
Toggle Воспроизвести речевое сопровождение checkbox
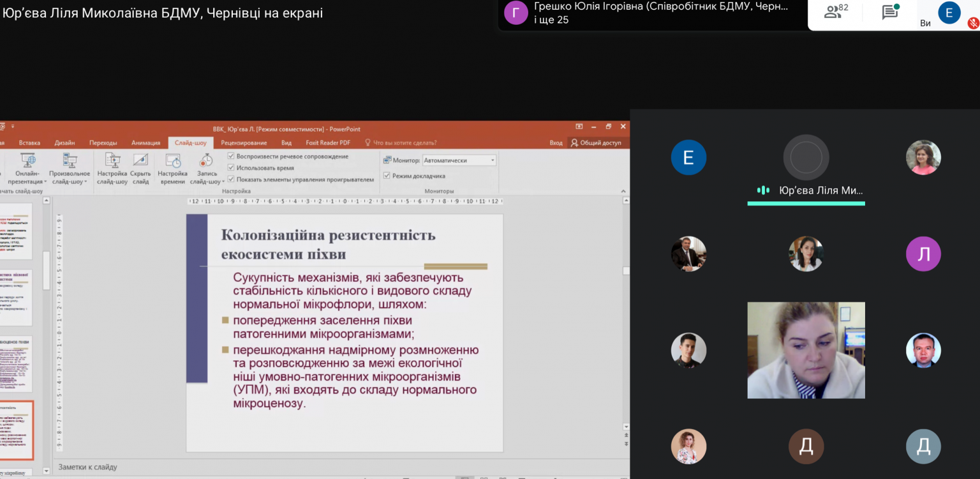[231, 156]
